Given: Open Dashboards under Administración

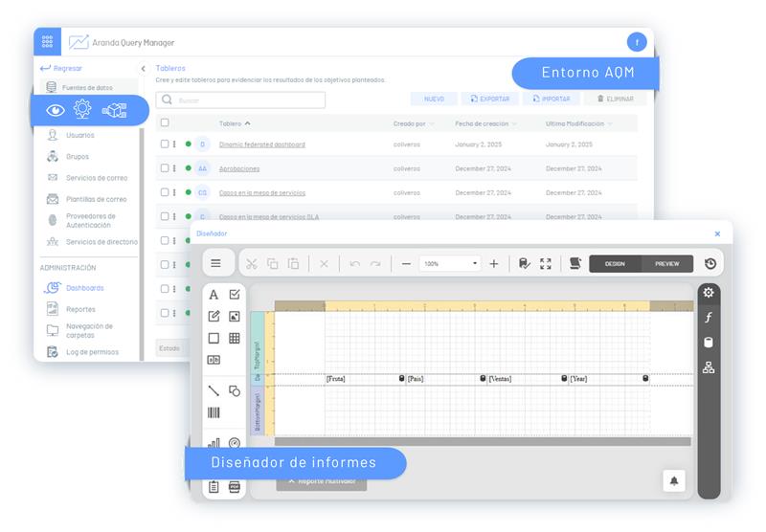Looking at the screenshot, I should click(x=75, y=288).
